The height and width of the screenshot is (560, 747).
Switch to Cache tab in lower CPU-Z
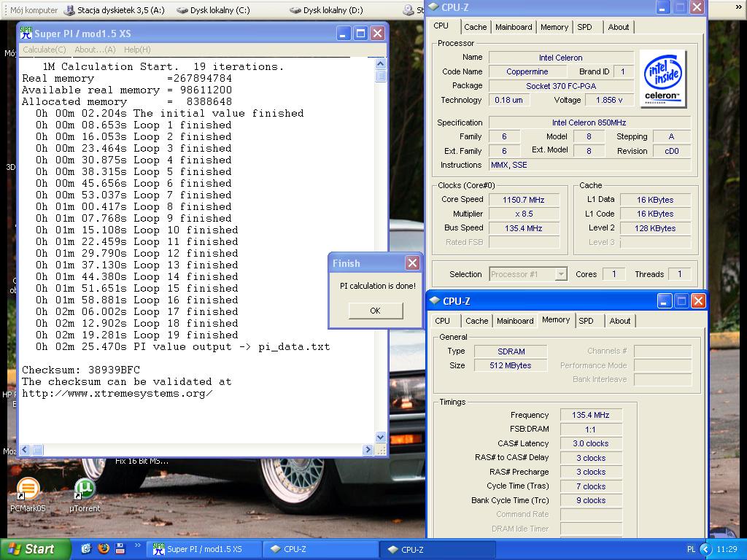[x=477, y=321]
